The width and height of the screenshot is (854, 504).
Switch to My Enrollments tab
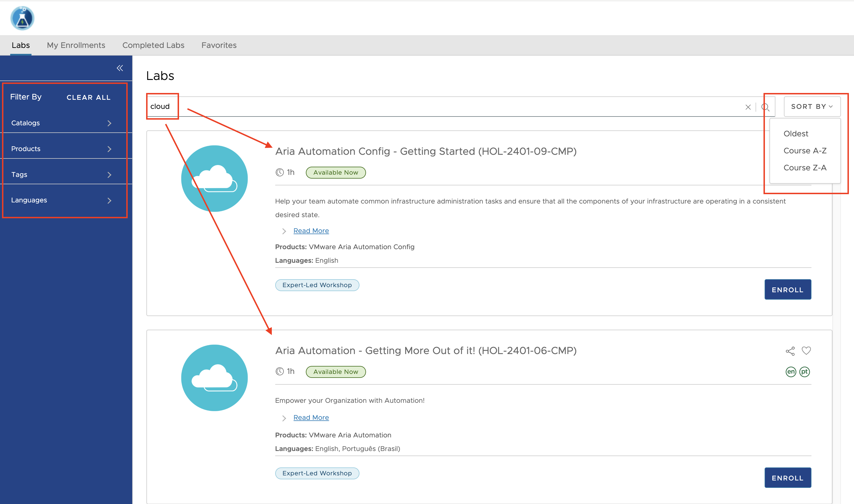coord(76,45)
